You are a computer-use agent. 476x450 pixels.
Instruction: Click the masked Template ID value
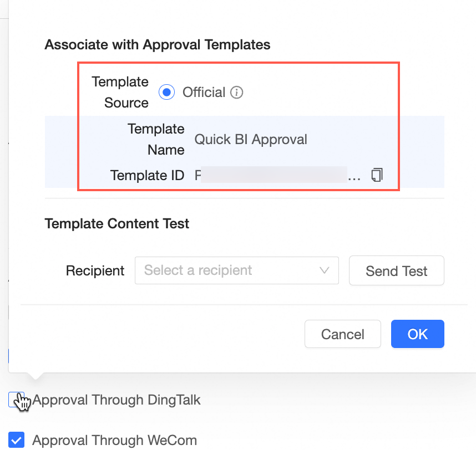(275, 176)
